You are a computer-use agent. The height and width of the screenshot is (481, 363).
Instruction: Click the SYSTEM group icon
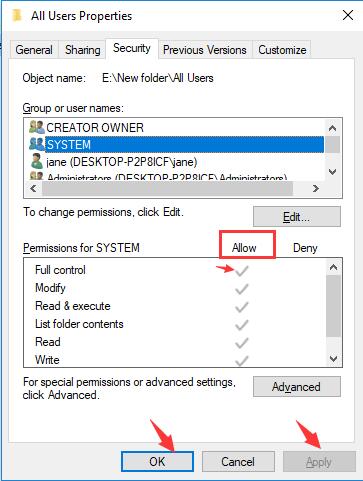37,144
